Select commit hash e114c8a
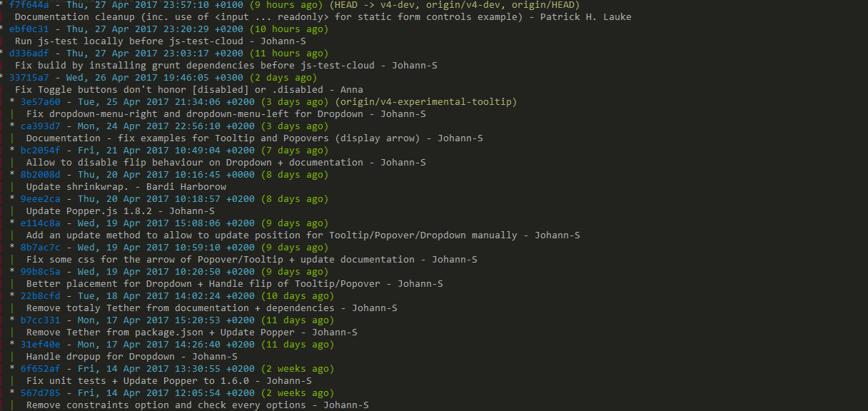This screenshot has width=868, height=411. [41, 223]
